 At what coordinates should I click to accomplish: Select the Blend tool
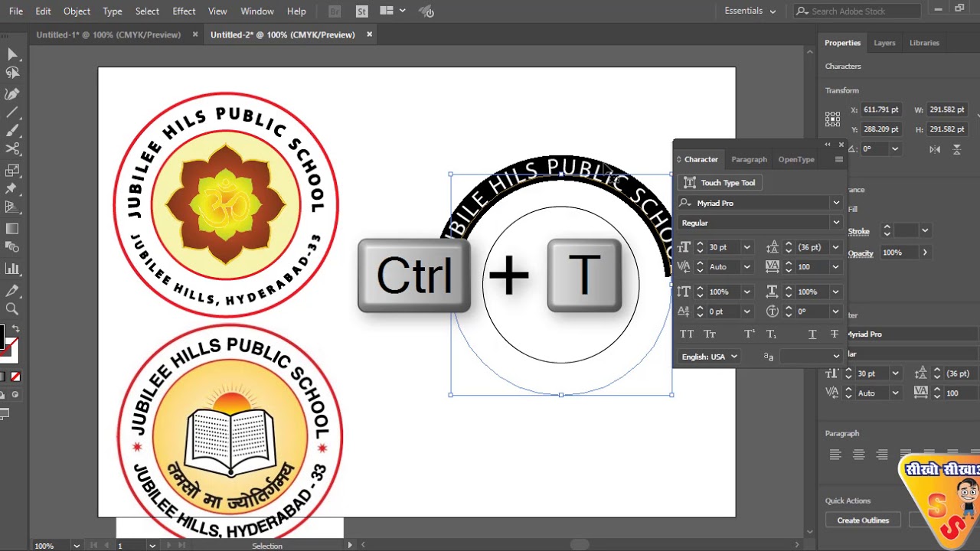(x=12, y=247)
